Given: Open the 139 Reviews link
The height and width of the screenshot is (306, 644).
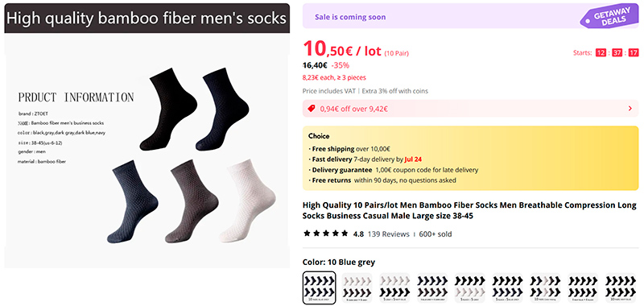Looking at the screenshot, I should [x=389, y=234].
